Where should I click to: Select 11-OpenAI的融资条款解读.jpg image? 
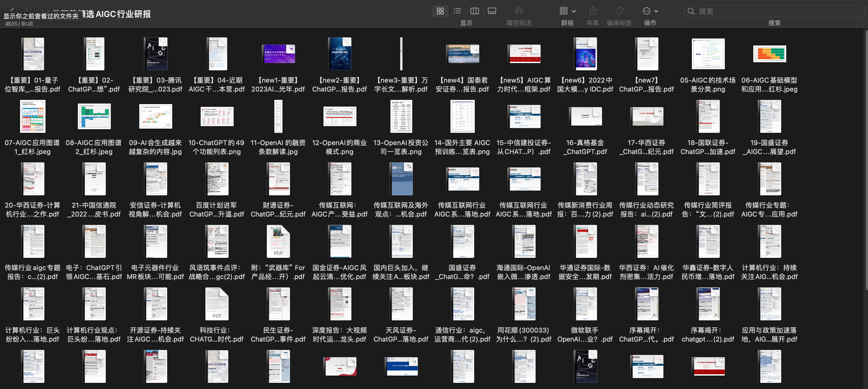(x=278, y=116)
